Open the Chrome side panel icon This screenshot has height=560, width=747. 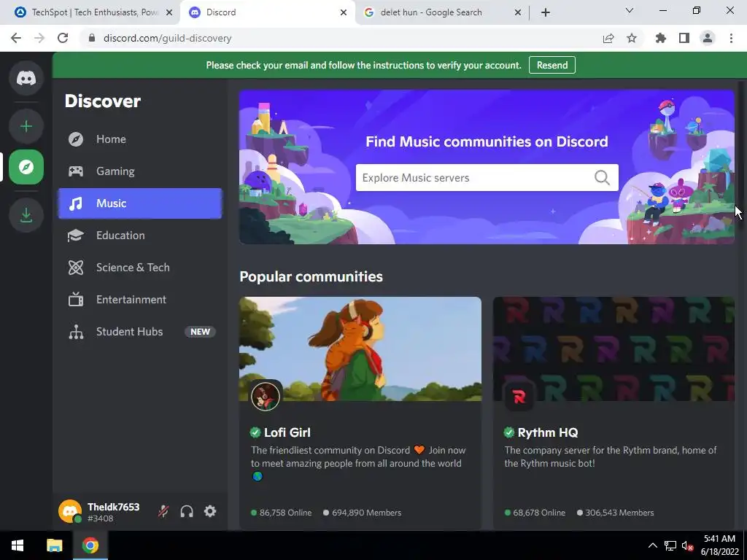tap(684, 38)
